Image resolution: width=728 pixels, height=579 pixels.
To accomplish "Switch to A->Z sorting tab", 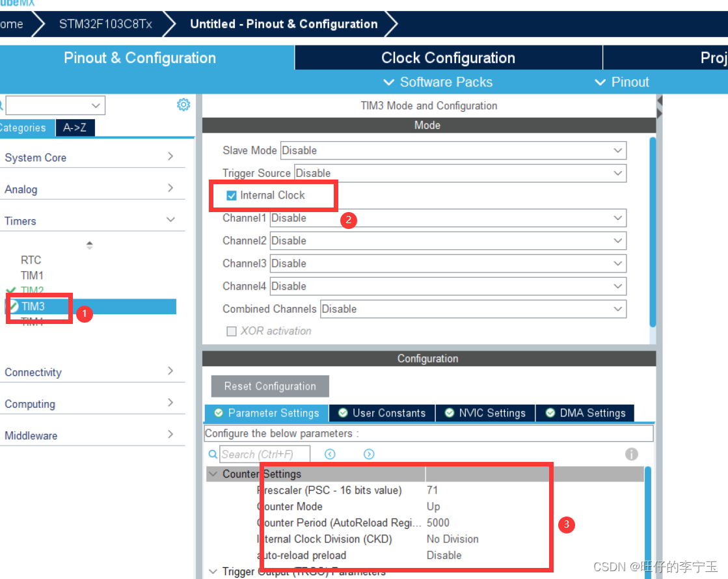I will pyautogui.click(x=75, y=128).
